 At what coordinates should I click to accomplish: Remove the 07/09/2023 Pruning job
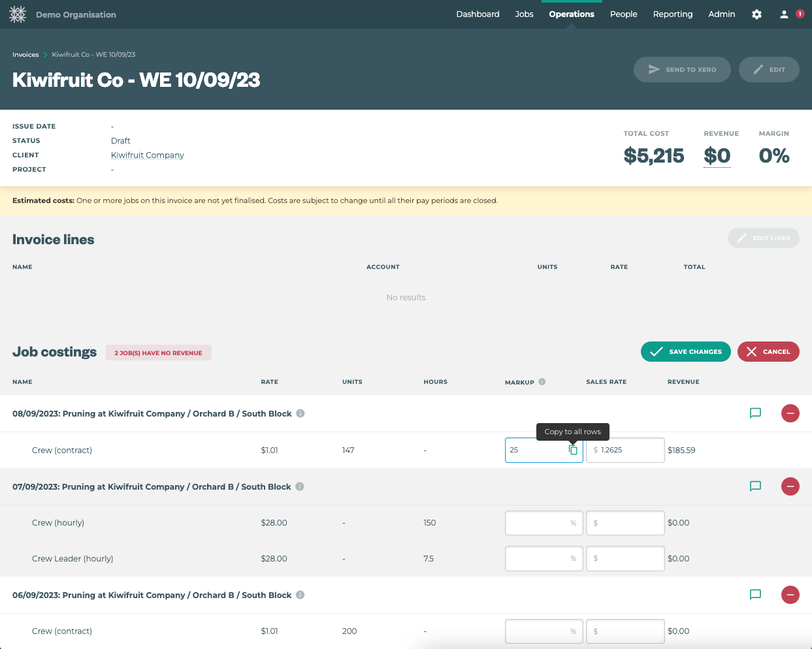click(x=790, y=486)
